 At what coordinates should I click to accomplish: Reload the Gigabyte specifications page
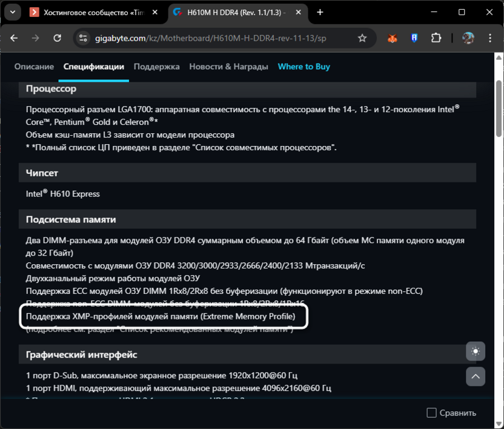click(x=58, y=38)
